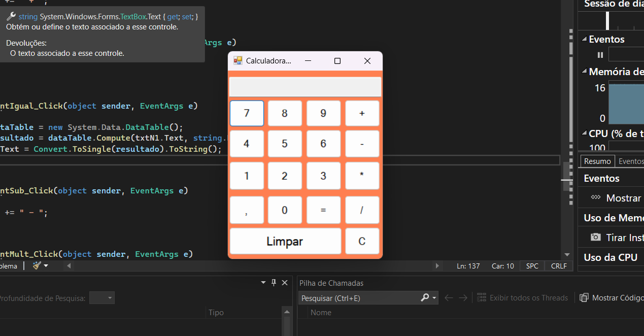644x336 pixels.
Task: Click the pause icon under Eventos
Action: point(600,55)
